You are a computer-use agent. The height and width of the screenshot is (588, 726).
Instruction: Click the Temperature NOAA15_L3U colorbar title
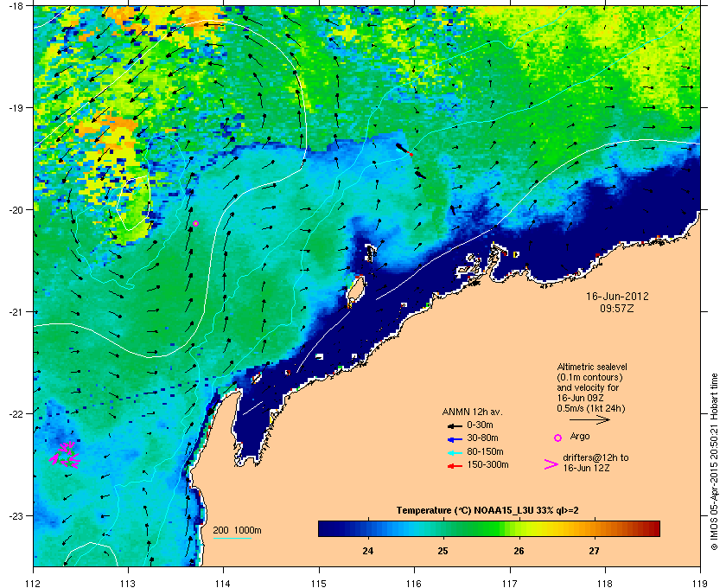point(487,511)
